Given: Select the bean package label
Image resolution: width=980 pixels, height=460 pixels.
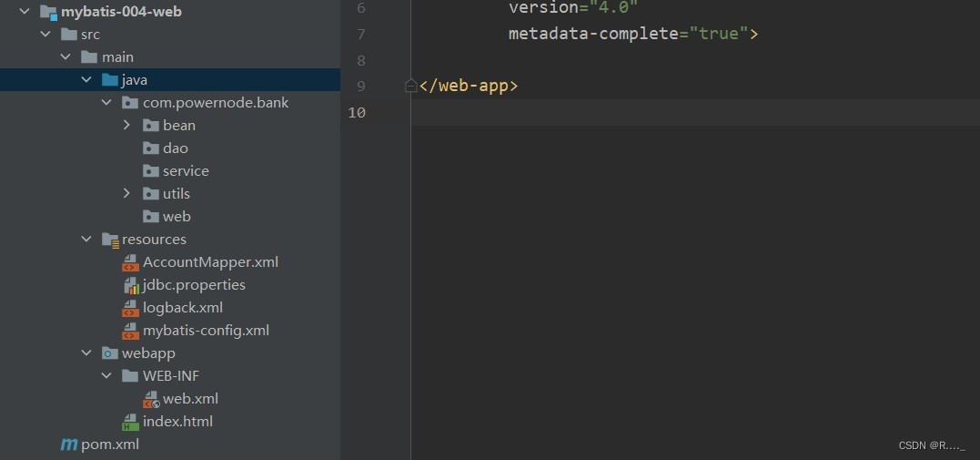Looking at the screenshot, I should tap(179, 125).
